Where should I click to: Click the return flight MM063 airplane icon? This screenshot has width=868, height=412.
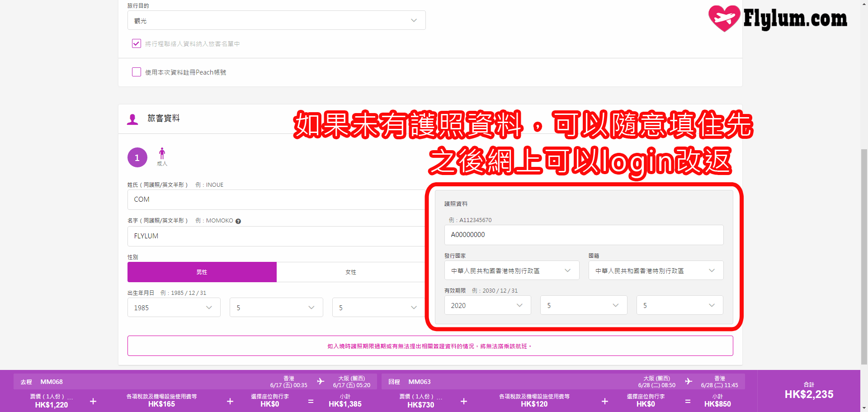[x=688, y=381]
